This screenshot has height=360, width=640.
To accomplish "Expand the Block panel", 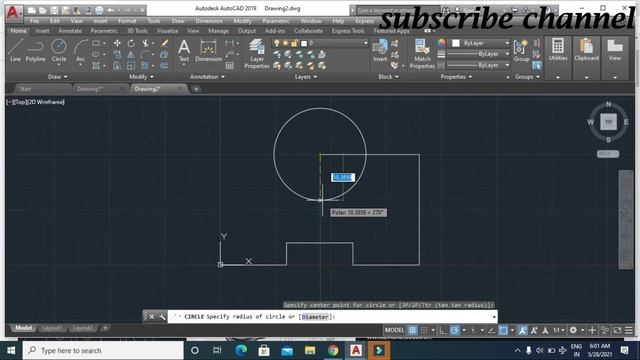I will pos(388,77).
